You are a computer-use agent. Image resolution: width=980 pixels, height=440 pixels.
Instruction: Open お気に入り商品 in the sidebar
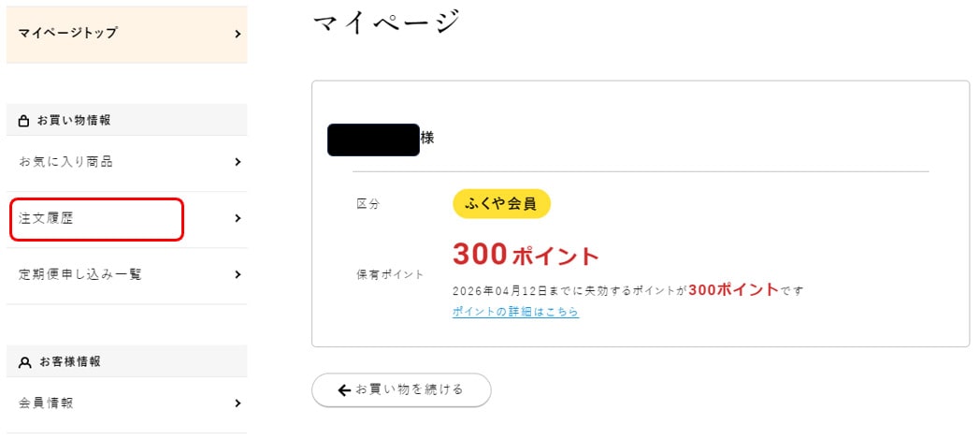click(x=127, y=163)
